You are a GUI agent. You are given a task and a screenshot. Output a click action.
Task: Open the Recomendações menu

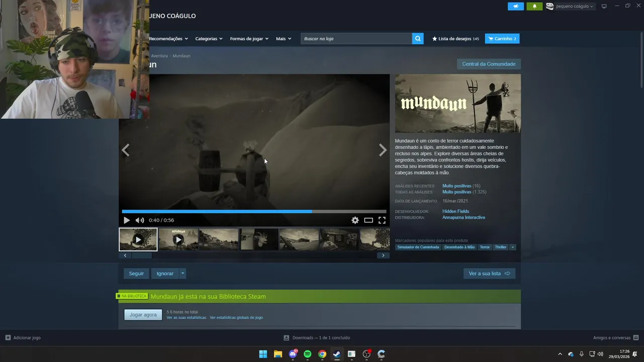(168, 39)
